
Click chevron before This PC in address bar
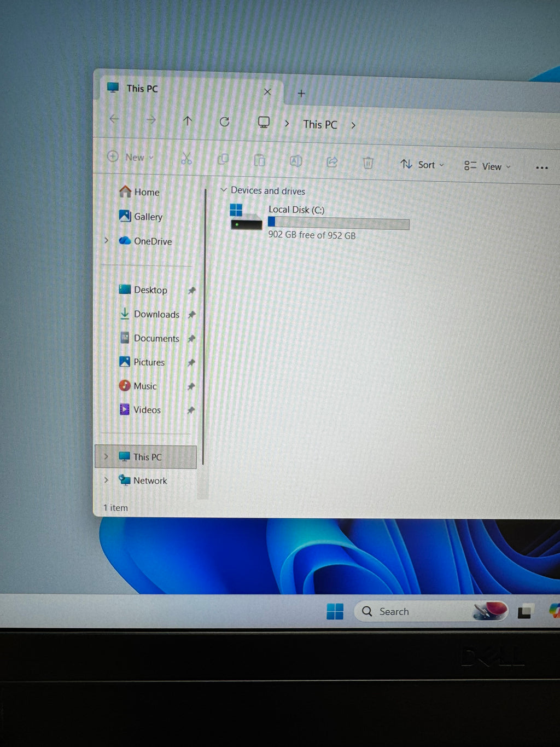click(287, 124)
